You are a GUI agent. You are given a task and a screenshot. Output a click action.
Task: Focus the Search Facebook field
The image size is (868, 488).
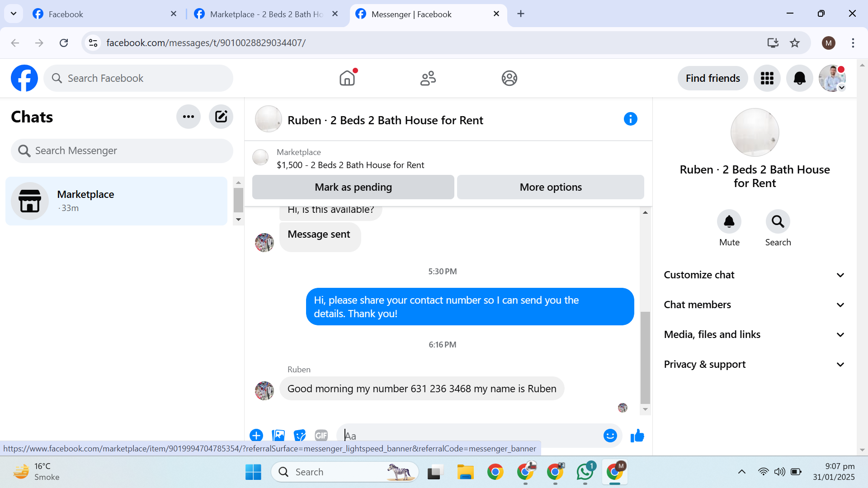pos(138,78)
